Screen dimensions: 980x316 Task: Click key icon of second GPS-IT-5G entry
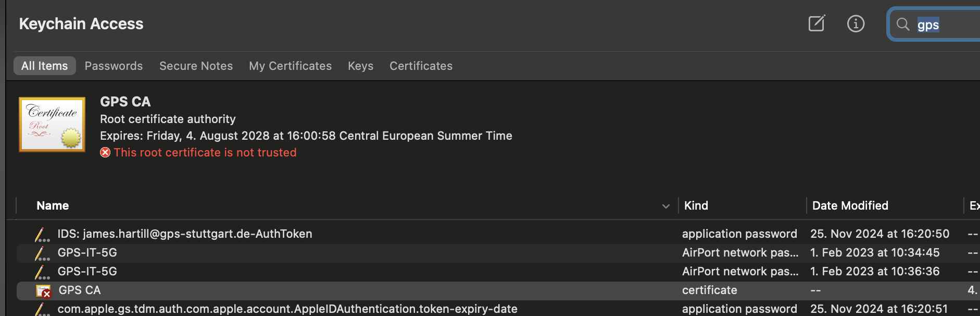[42, 272]
